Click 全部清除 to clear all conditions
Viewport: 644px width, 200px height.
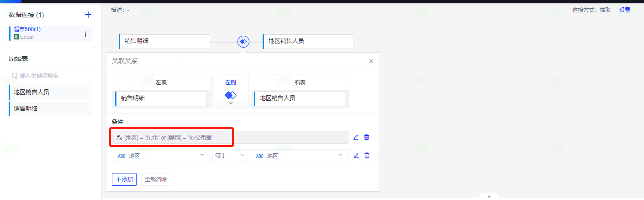point(156,179)
